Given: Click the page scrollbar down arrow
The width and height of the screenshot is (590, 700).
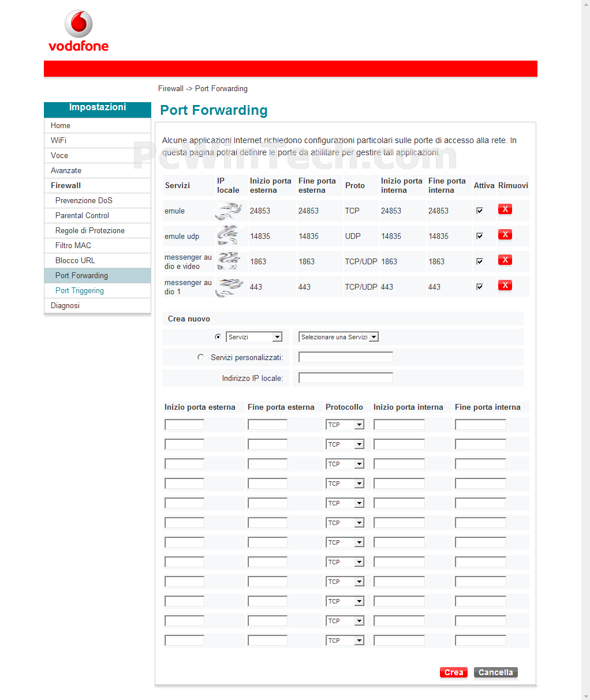Looking at the screenshot, I should tap(585, 695).
